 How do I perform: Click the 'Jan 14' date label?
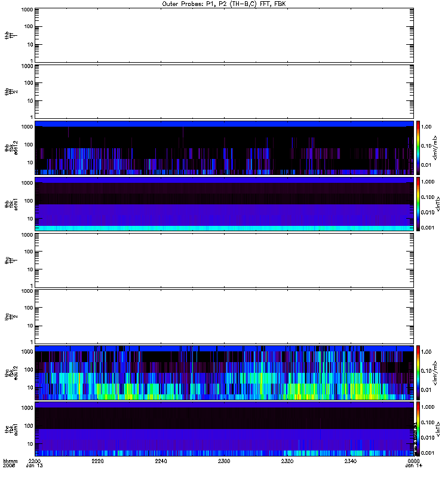413,465
